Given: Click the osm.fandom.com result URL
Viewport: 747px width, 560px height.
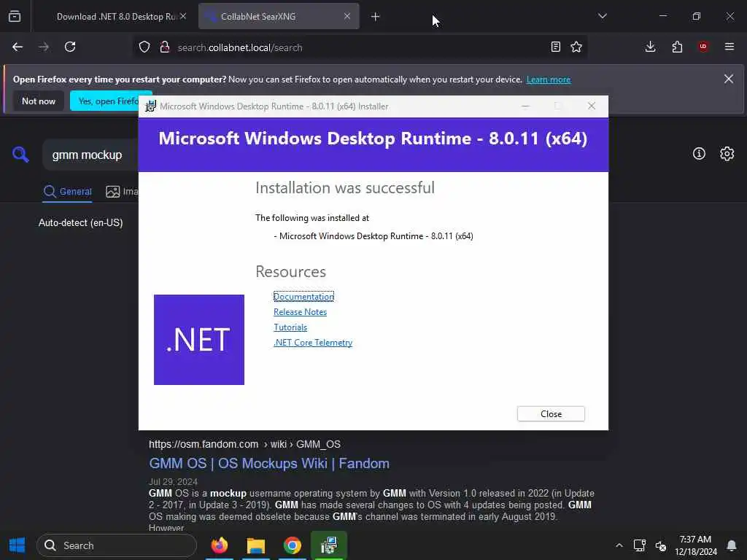Looking at the screenshot, I should point(244,444).
